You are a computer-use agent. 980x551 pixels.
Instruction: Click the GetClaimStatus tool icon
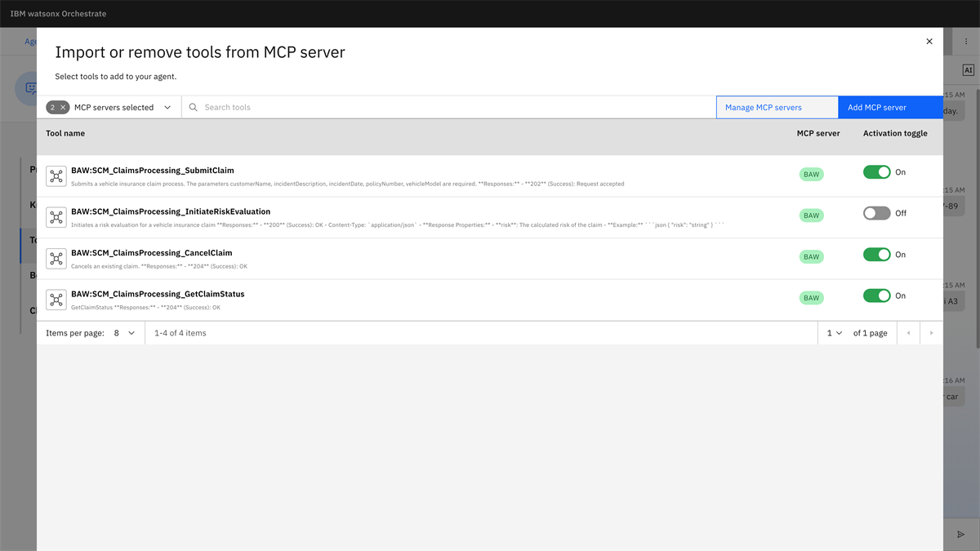(x=56, y=300)
